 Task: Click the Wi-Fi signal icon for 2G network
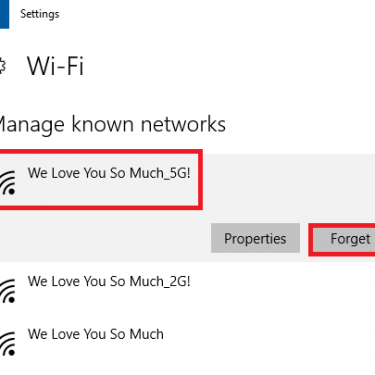(x=8, y=291)
